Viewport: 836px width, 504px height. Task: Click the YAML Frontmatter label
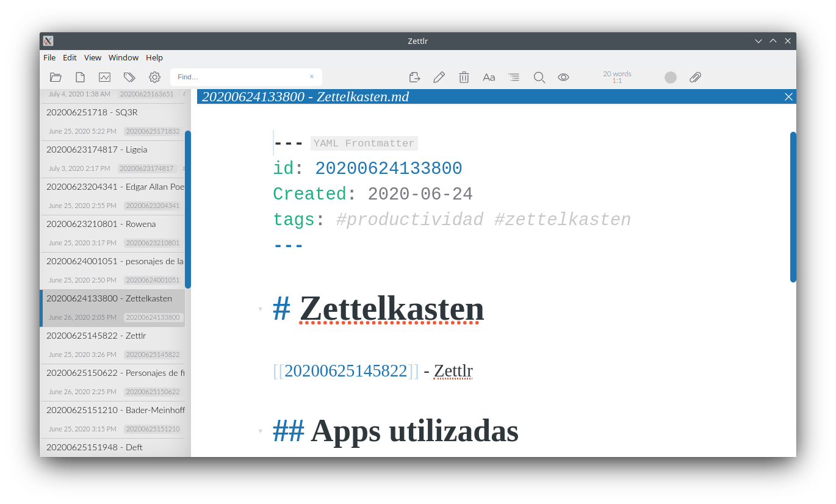click(x=364, y=143)
